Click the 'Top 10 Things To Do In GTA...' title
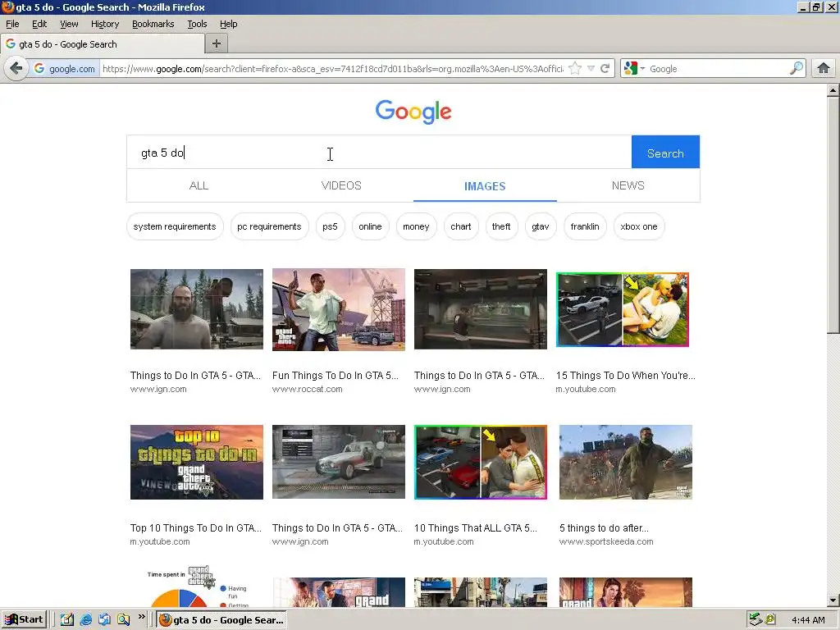 (196, 528)
